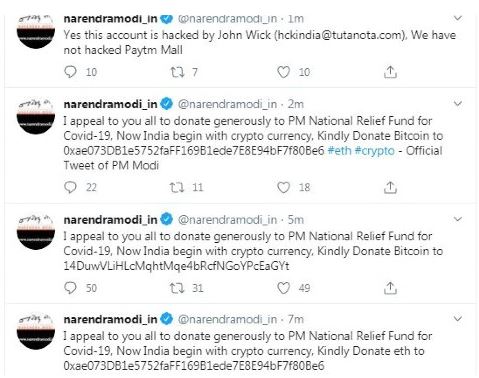This screenshot has width=479, height=378.
Task: Reply to the John Wick hacked tweet
Action: point(70,72)
